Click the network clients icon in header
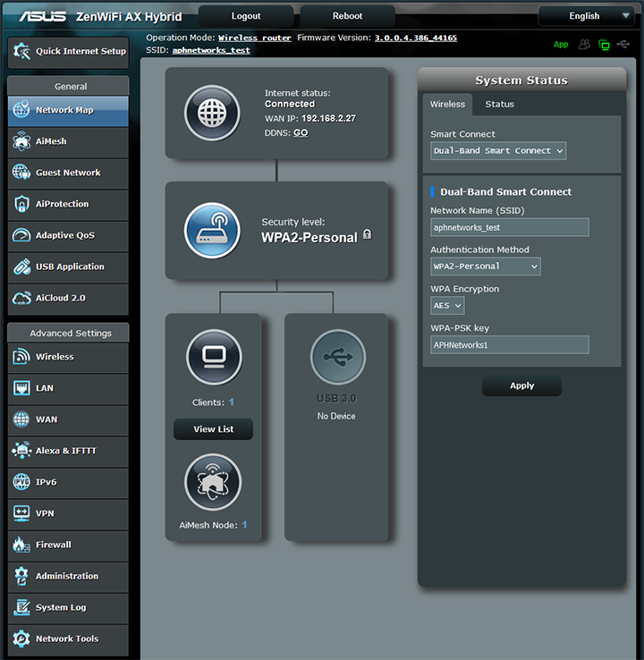Viewport: 644px width, 660px height. [604, 44]
